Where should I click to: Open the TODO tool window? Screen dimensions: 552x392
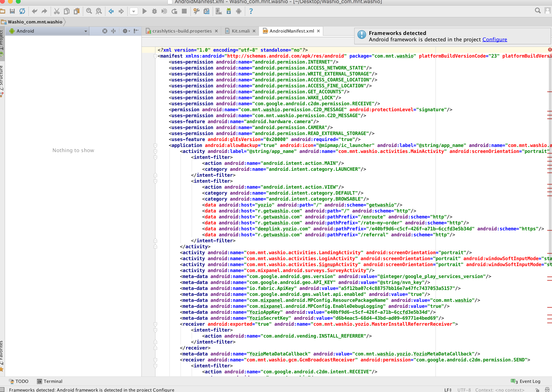click(19, 381)
